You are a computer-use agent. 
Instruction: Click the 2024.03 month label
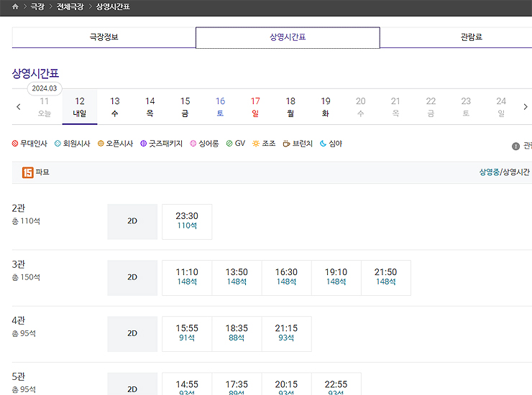45,88
